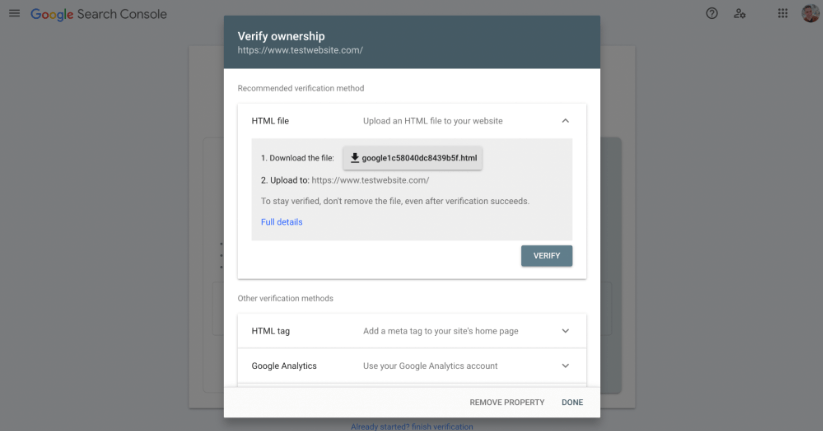Image resolution: width=823 pixels, height=431 pixels.
Task: Click the upload URL https://www.testwebsite.com/
Action: tap(370, 180)
